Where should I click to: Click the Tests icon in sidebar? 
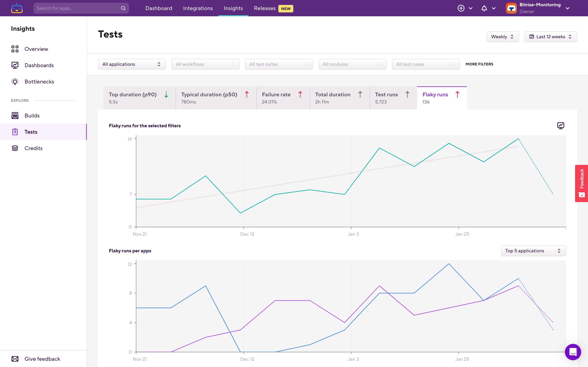[15, 132]
